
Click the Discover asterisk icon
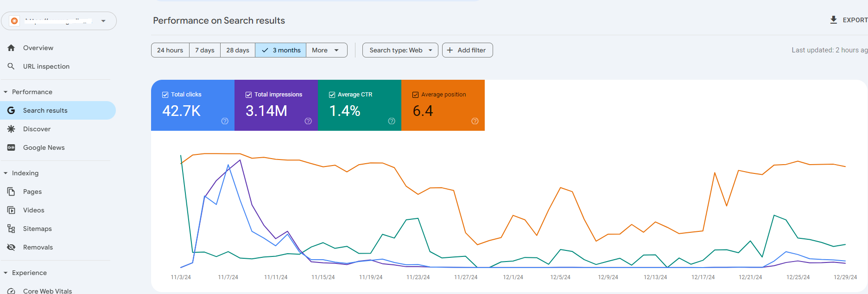coord(11,129)
